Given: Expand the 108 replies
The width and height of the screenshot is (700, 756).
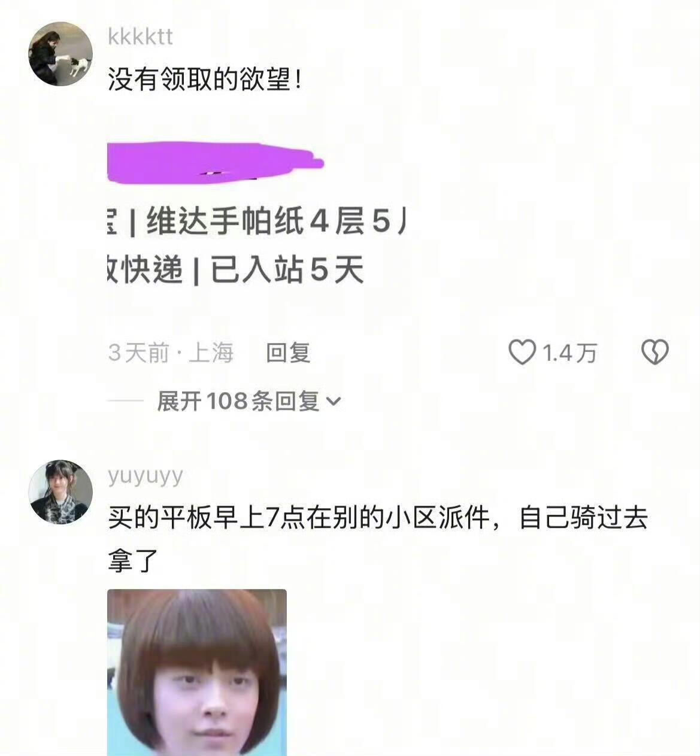Looking at the screenshot, I should [x=249, y=400].
